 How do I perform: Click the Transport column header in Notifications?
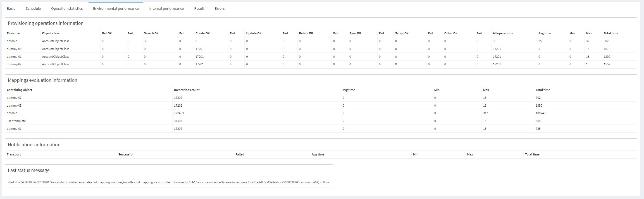14,154
